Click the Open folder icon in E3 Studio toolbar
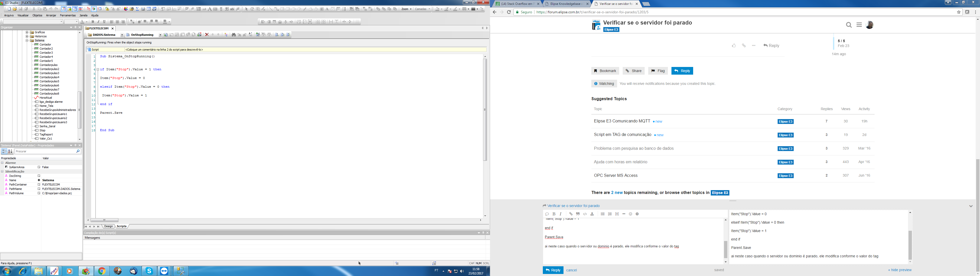 click(15, 9)
